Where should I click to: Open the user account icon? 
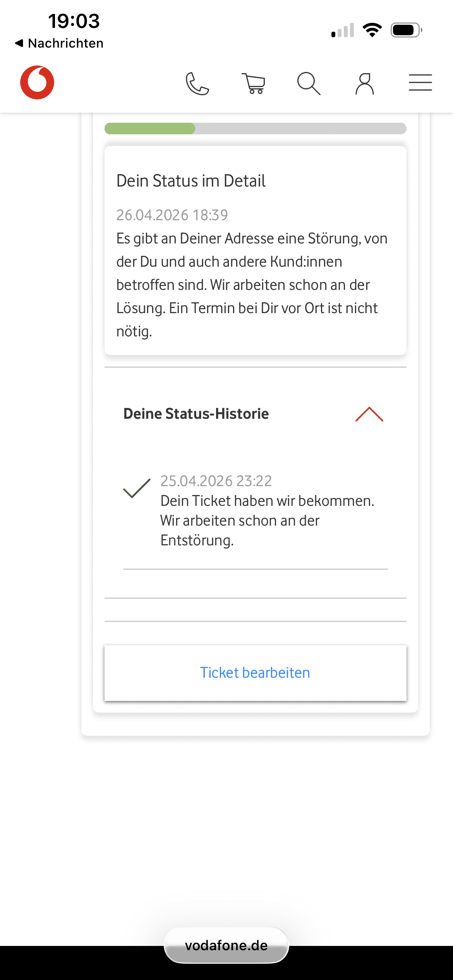click(x=365, y=83)
